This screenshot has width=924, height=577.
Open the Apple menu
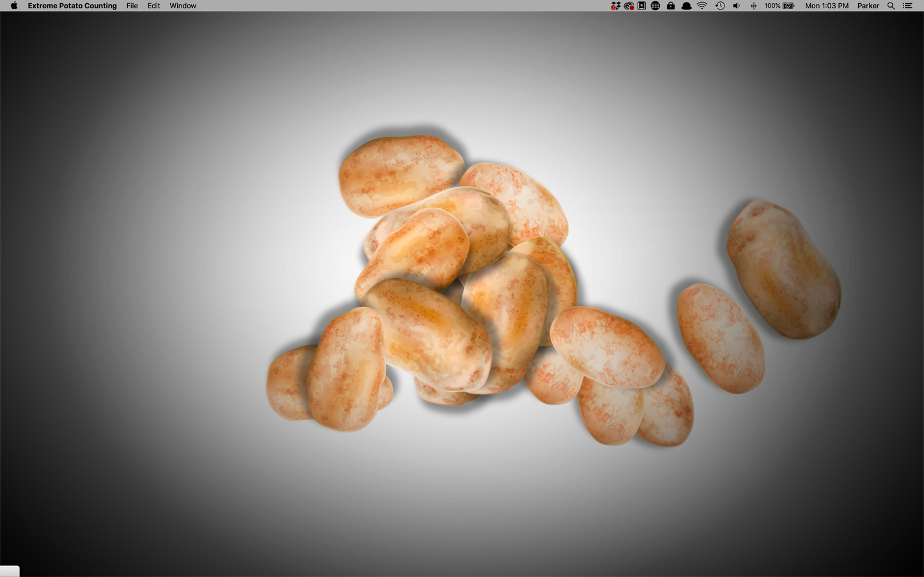pyautogui.click(x=13, y=6)
